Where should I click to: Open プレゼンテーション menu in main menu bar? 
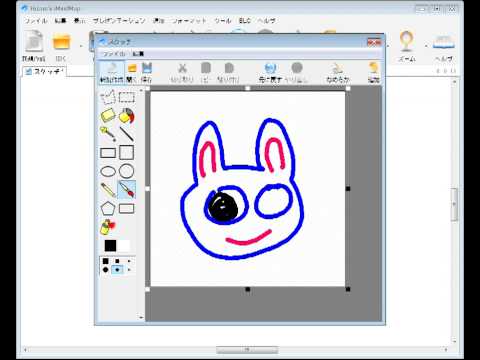click(x=119, y=20)
